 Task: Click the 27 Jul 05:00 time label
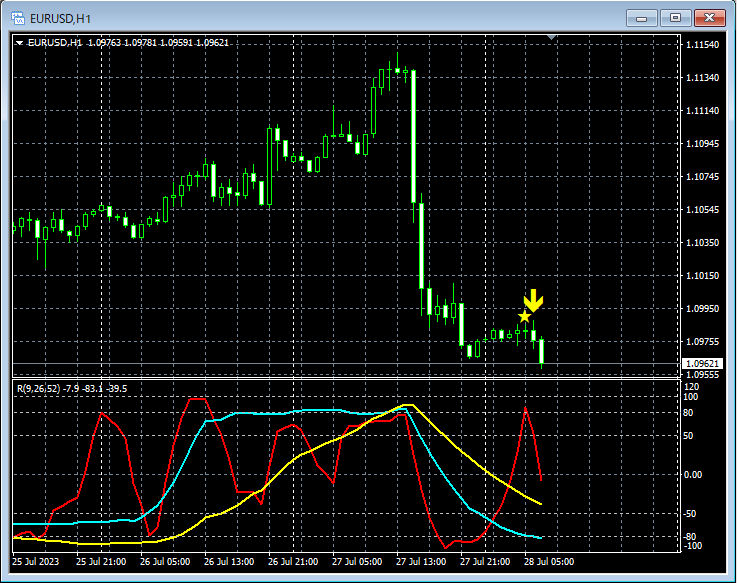click(357, 562)
